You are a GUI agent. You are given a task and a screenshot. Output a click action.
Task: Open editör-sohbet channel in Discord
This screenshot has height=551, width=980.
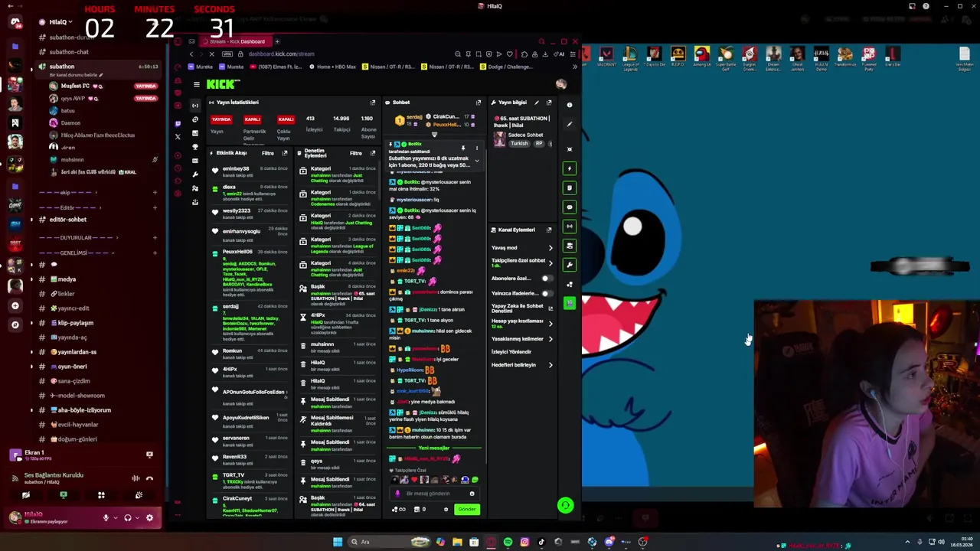coord(67,220)
